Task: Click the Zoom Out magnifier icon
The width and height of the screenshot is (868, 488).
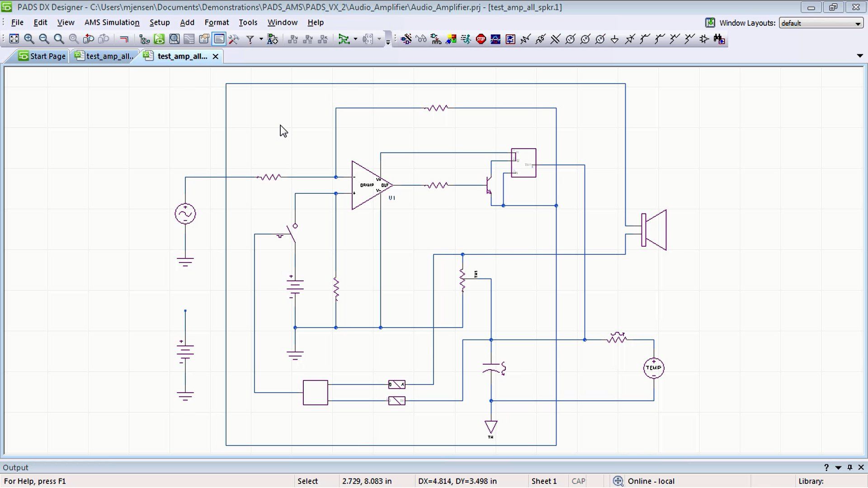Action: 44,39
